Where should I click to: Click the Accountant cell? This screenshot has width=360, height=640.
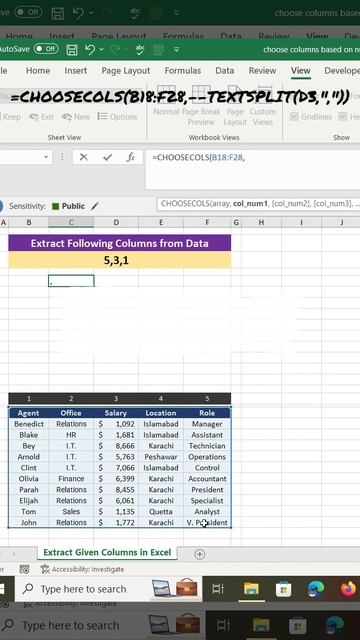click(x=207, y=478)
